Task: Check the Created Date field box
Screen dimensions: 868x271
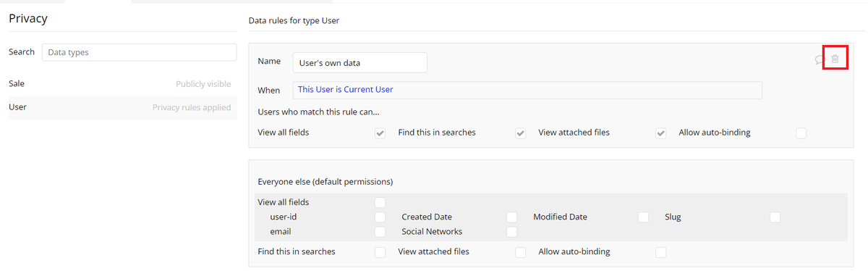Action: 512,217
